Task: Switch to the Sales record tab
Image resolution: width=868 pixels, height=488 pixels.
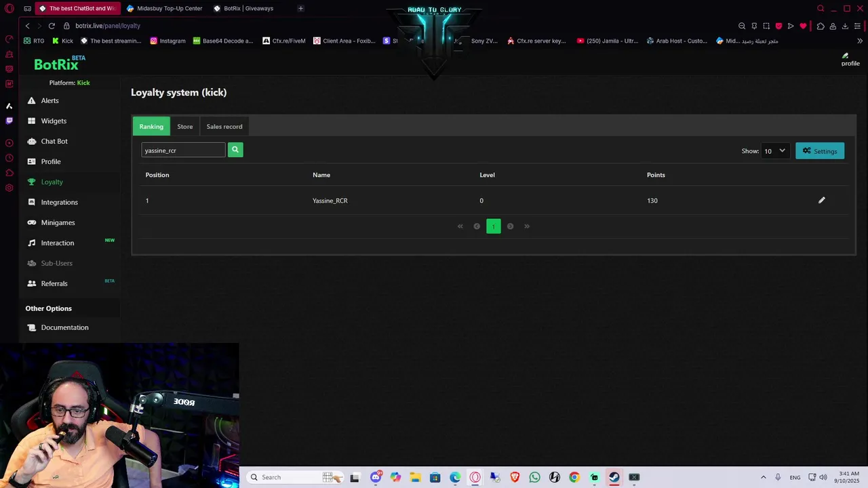Action: click(x=224, y=126)
